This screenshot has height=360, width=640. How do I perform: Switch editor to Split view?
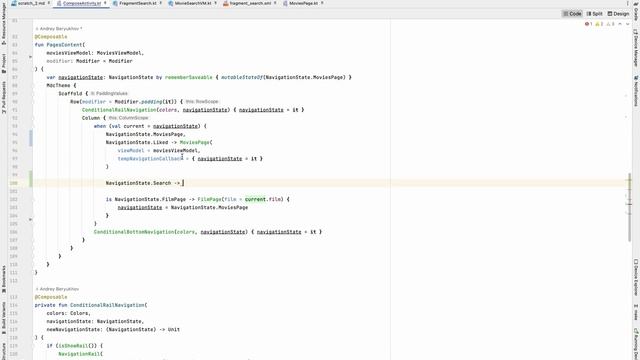[x=595, y=14]
